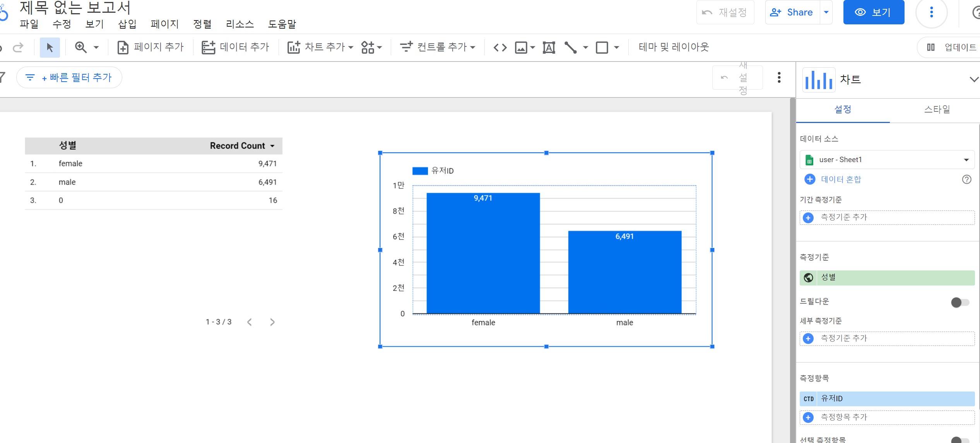The height and width of the screenshot is (443, 980).
Task: Click 데이터 추가 button
Action: [x=235, y=47]
